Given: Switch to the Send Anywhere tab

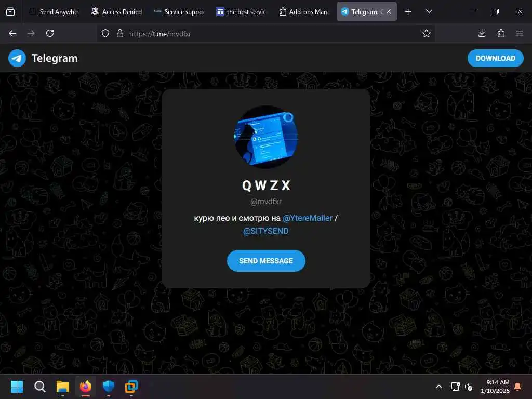Looking at the screenshot, I should click(54, 11).
